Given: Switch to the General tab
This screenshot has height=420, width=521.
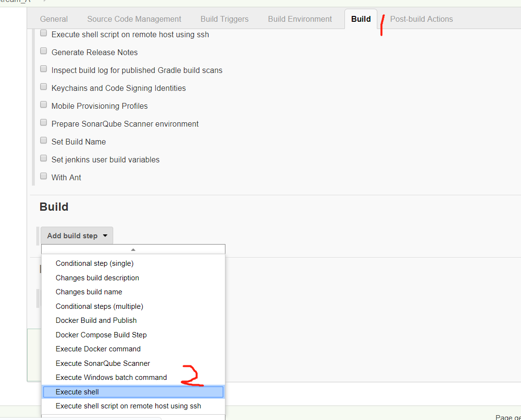Looking at the screenshot, I should point(54,19).
